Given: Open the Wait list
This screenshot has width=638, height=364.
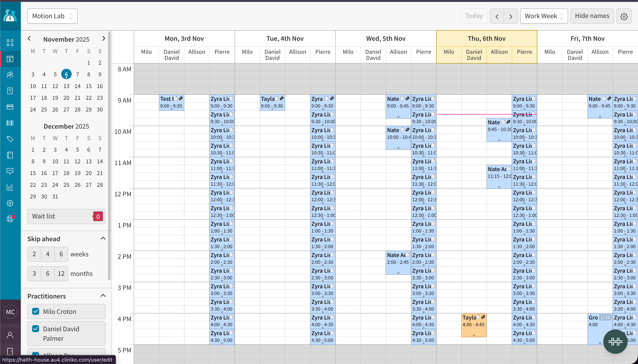Looking at the screenshot, I should click(66, 216).
